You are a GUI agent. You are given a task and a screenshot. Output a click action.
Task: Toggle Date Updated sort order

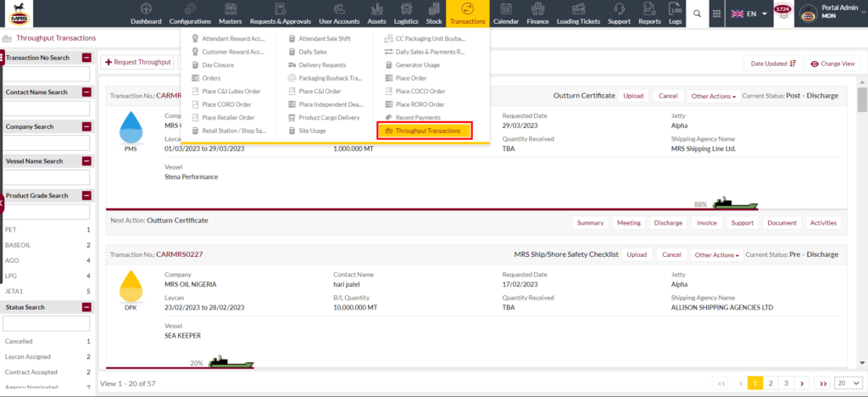click(773, 64)
